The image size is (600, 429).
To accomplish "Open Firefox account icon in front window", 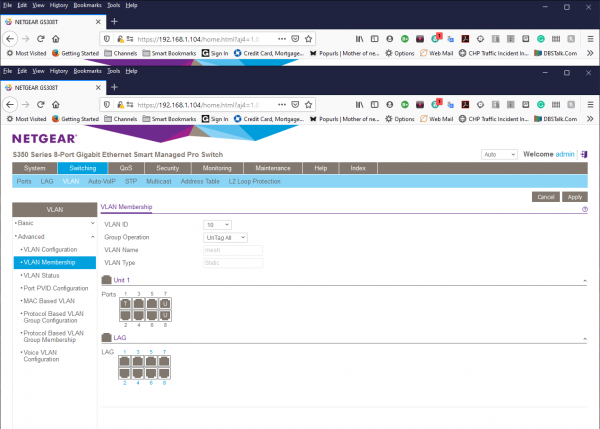I will [390, 104].
